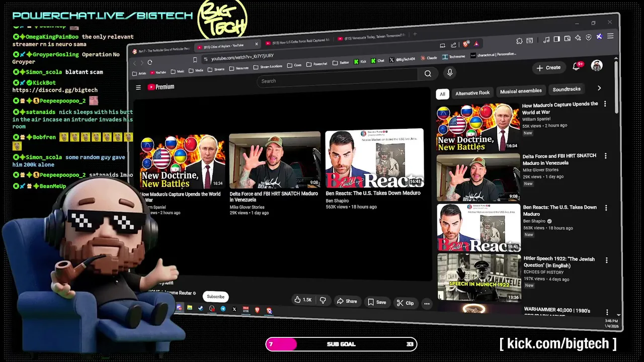This screenshot has width=644, height=362.
Task: Click the Brave shields lion icon
Action: [x=466, y=44]
